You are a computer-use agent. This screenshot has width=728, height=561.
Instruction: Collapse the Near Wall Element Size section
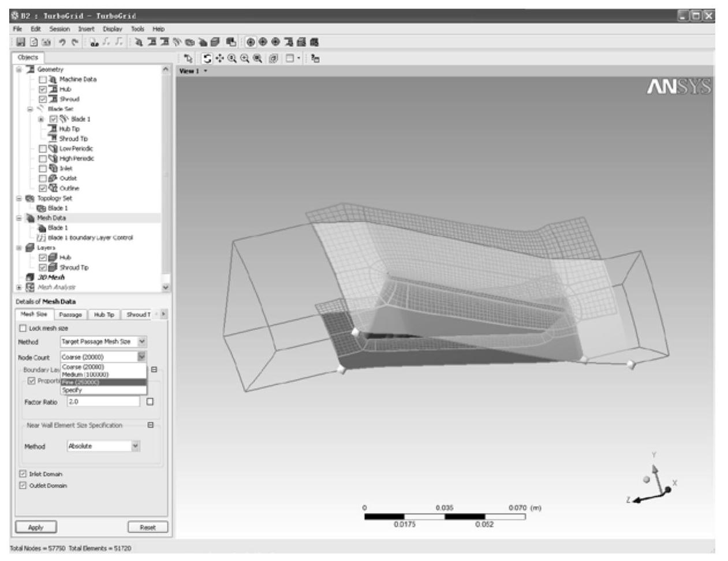click(x=151, y=425)
